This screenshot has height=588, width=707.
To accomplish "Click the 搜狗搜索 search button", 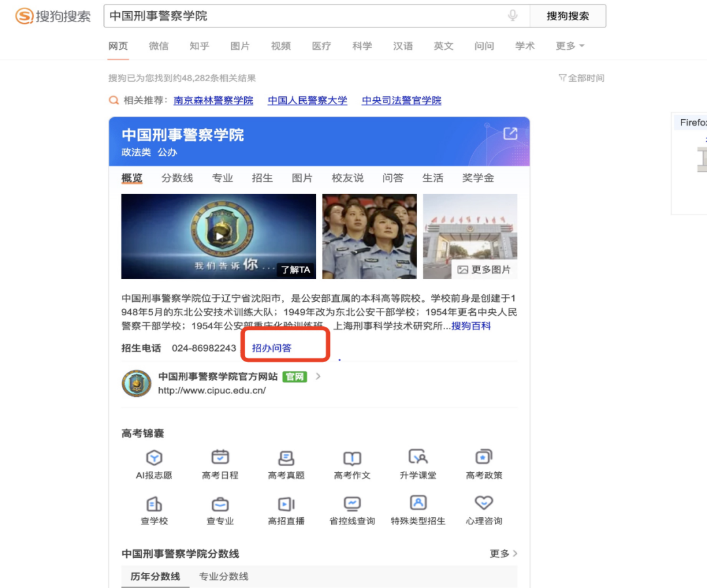I will pyautogui.click(x=568, y=16).
